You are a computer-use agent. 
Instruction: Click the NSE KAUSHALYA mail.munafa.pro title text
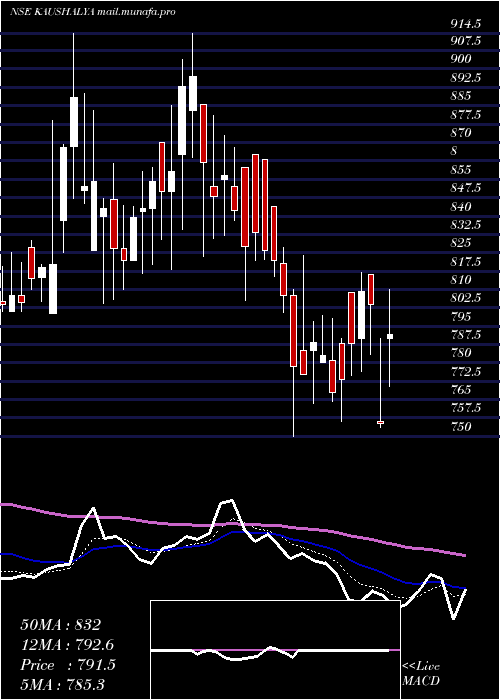pos(93,12)
